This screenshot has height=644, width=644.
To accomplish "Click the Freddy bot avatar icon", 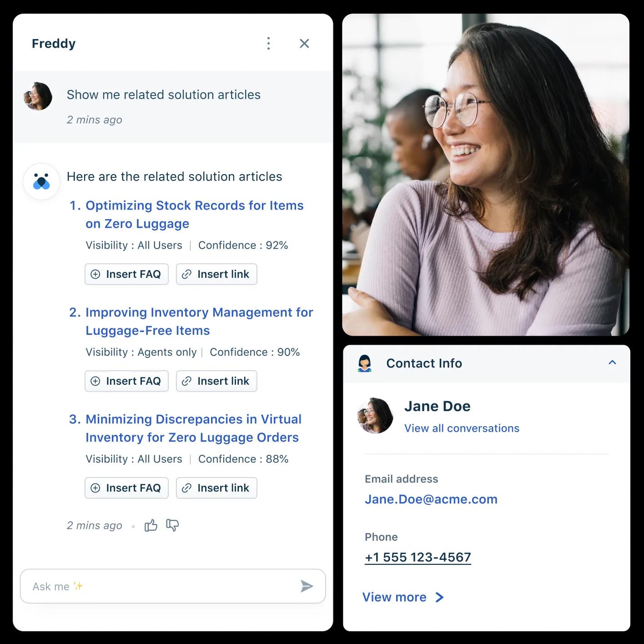I will (x=41, y=182).
